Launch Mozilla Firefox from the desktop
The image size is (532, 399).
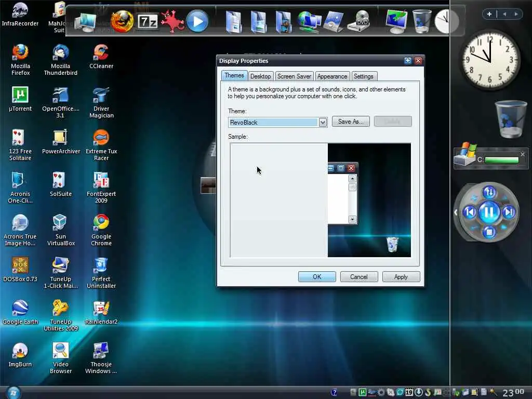click(x=20, y=59)
